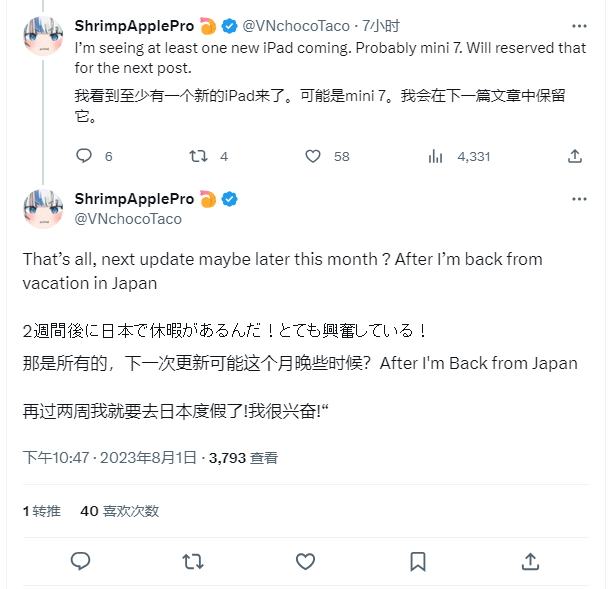Open the ShrimpApplePro avatar in the top tweet
This screenshot has height=589, width=609.
(x=43, y=36)
